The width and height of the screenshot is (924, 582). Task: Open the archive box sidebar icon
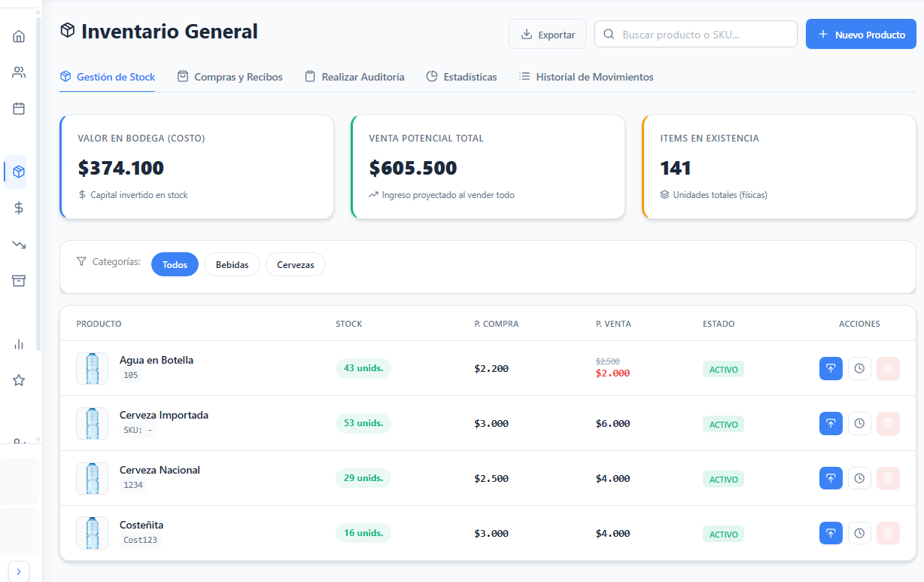click(19, 280)
